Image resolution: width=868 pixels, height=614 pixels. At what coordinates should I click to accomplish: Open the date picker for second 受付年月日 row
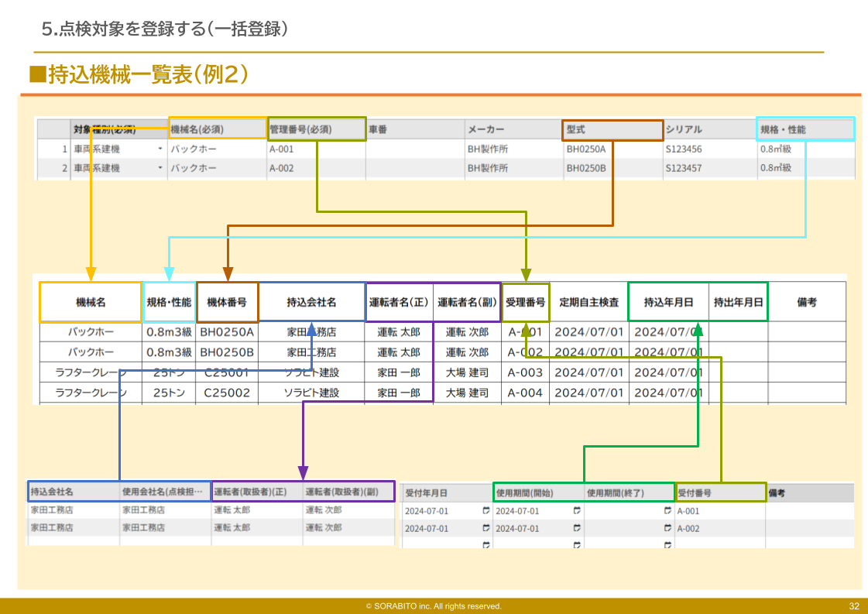click(x=485, y=528)
